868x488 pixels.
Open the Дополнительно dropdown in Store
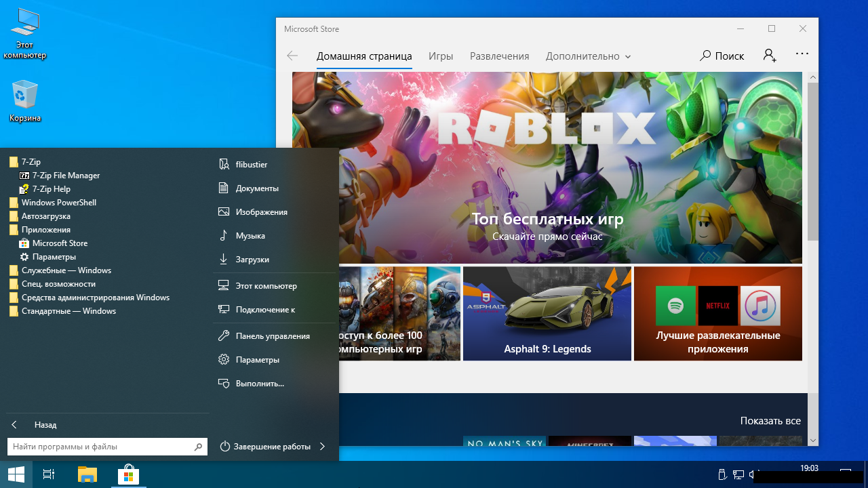tap(588, 56)
